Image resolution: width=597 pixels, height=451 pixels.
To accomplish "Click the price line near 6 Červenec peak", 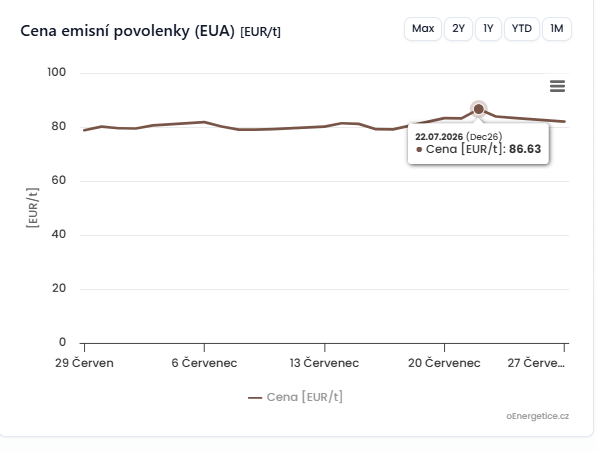I will [204, 122].
